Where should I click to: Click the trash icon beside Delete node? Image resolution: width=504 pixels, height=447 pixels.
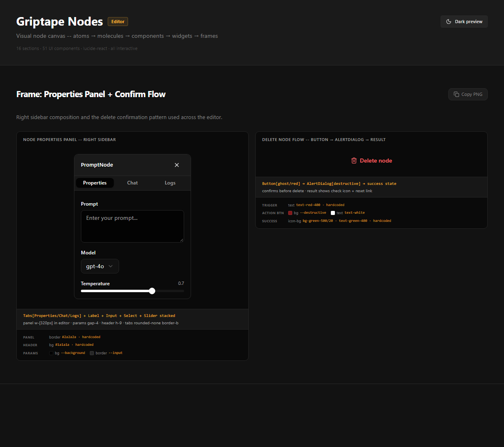(x=354, y=161)
